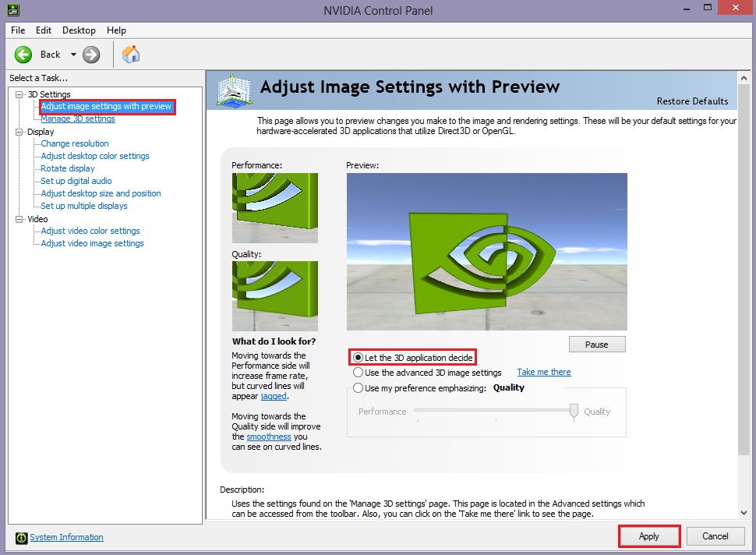Collapse the Video tree node
The height and width of the screenshot is (555, 756).
[19, 219]
